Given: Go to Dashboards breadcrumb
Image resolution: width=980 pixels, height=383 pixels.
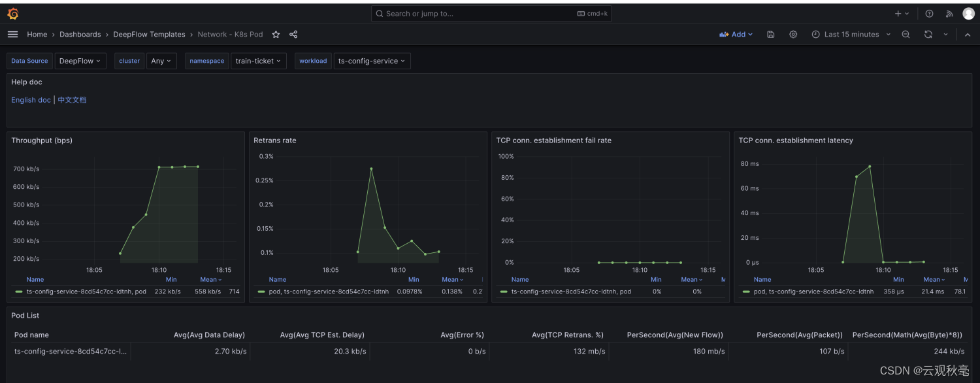Looking at the screenshot, I should coord(80,35).
